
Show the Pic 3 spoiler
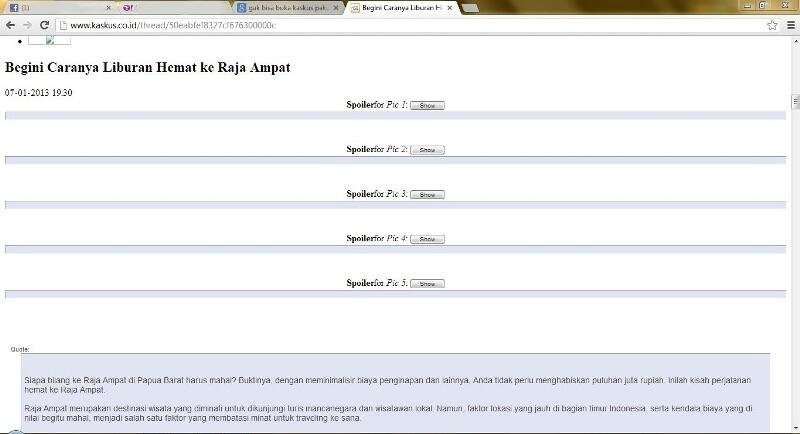click(427, 195)
